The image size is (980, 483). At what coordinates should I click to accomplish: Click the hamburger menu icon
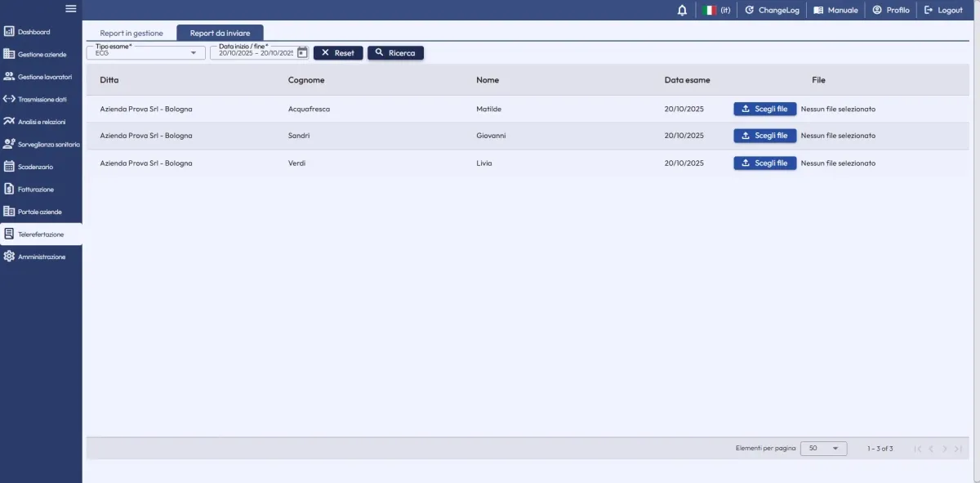pyautogui.click(x=71, y=9)
